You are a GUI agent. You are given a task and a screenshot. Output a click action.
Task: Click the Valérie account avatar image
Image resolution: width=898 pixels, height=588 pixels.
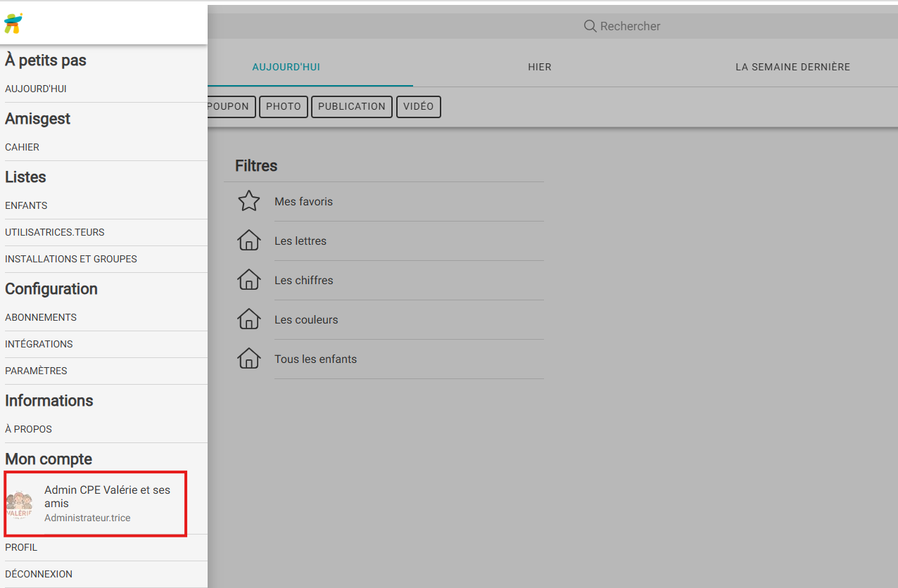tap(20, 504)
